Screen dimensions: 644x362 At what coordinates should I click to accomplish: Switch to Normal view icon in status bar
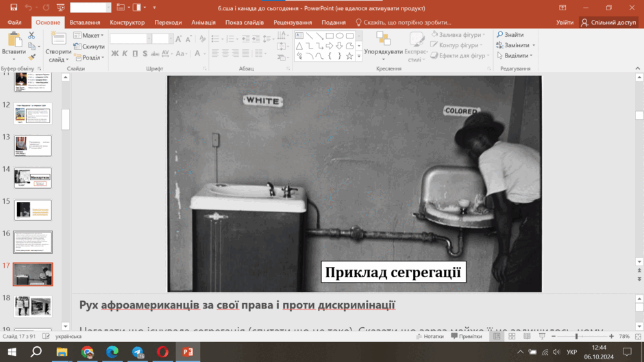coord(497,336)
